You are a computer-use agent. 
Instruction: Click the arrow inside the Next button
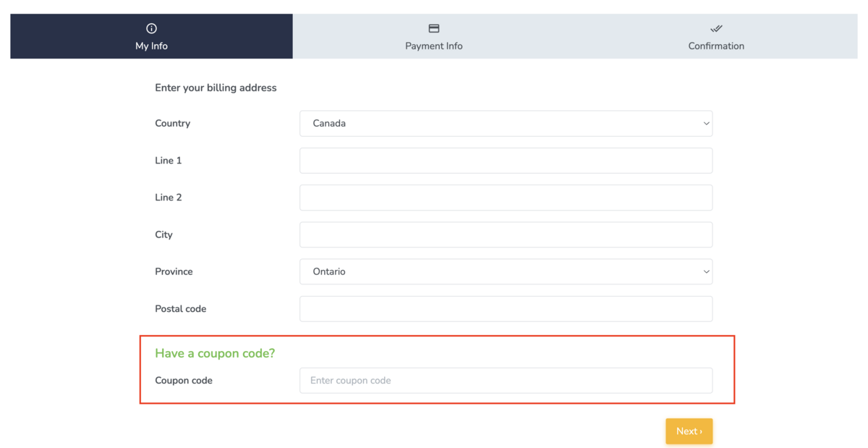point(699,431)
